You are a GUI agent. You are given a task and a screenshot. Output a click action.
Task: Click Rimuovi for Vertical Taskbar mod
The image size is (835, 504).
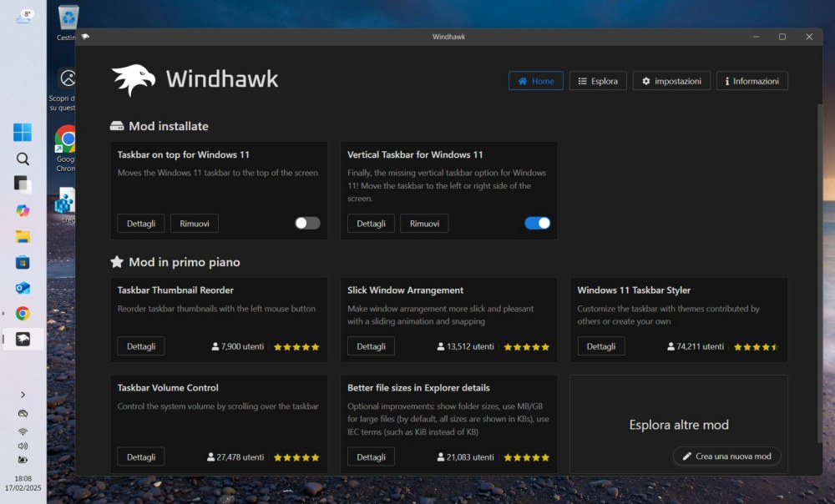tap(424, 224)
